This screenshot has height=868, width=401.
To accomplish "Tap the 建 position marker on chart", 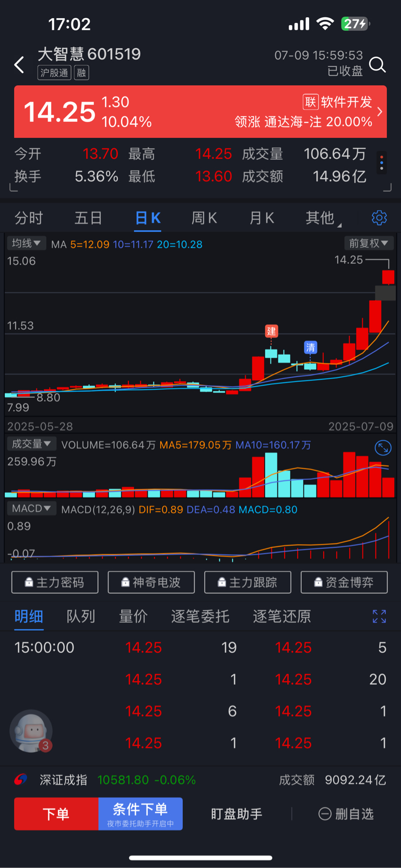I will [272, 331].
